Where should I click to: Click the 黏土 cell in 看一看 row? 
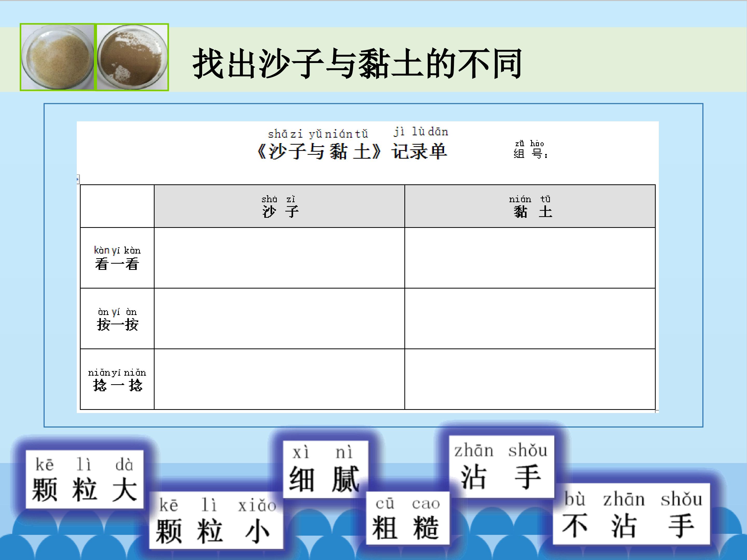530,258
